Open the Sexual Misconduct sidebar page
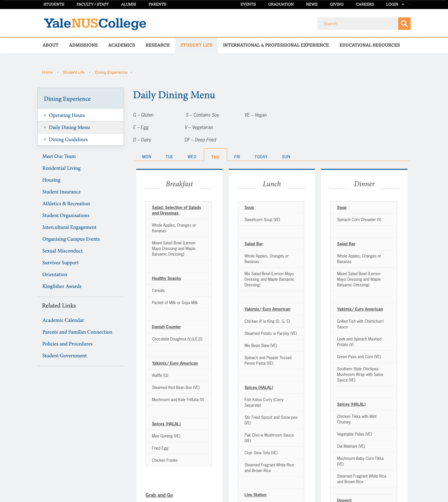Image resolution: width=448 pixels, height=502 pixels. point(62,251)
